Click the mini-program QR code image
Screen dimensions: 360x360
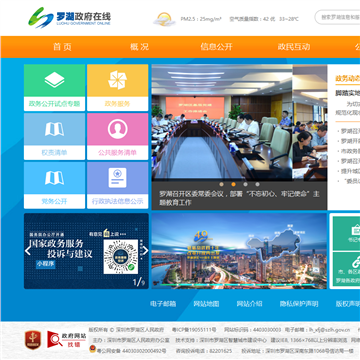point(121,257)
